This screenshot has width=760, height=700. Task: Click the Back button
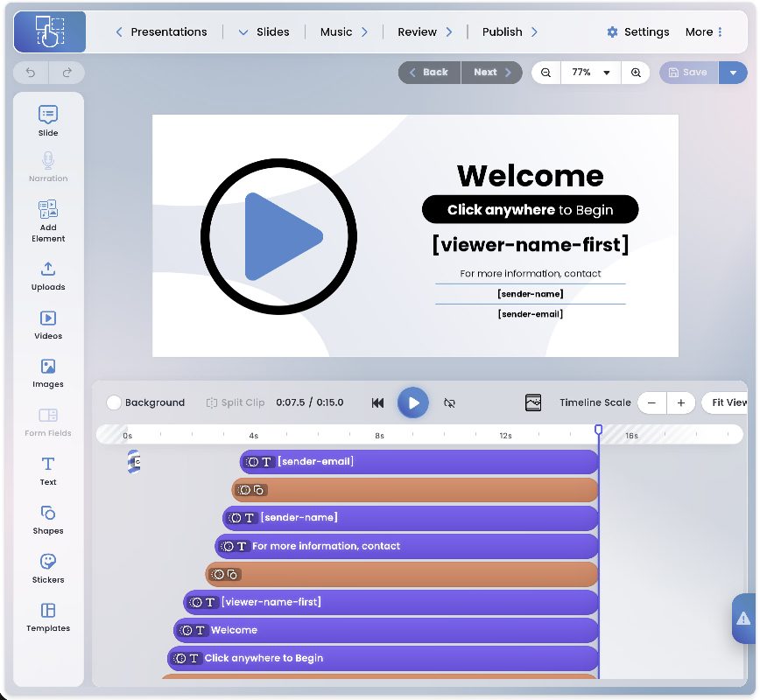(429, 72)
